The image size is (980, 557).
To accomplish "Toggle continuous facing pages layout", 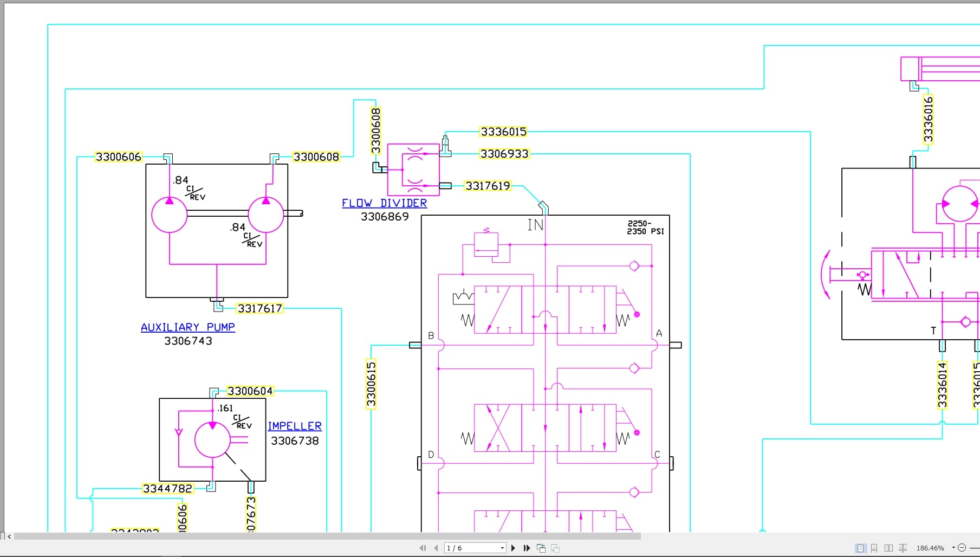I will tap(903, 548).
